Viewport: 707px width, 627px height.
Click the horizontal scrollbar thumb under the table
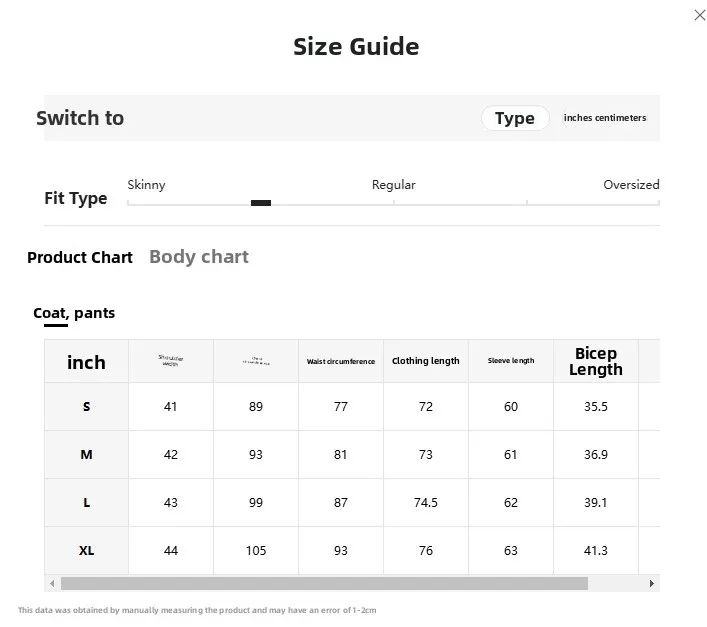tap(324, 583)
